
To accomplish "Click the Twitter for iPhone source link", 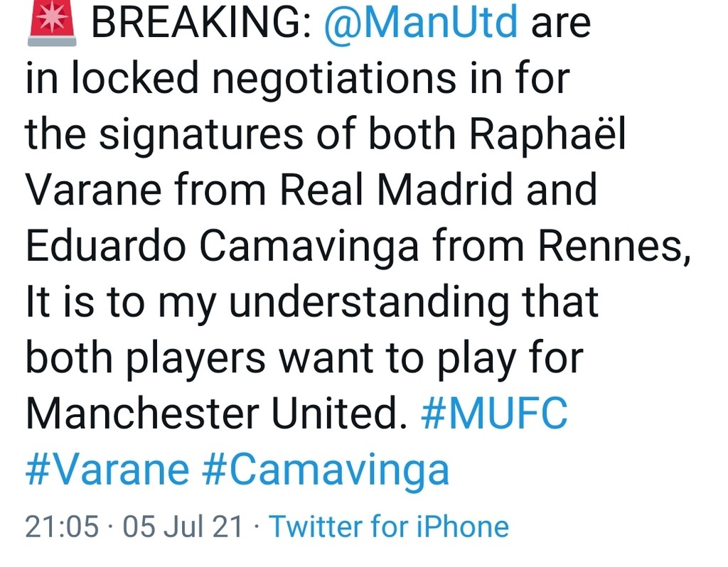I will 389,527.
